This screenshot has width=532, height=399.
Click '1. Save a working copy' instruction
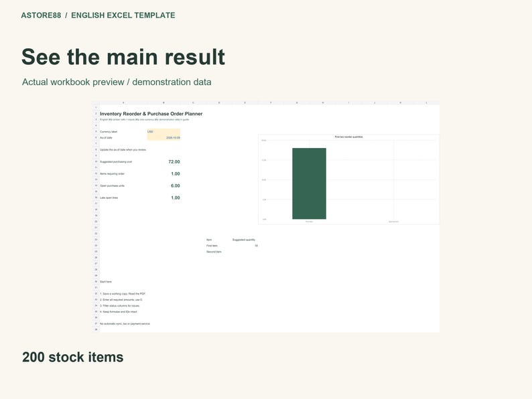[x=123, y=294]
